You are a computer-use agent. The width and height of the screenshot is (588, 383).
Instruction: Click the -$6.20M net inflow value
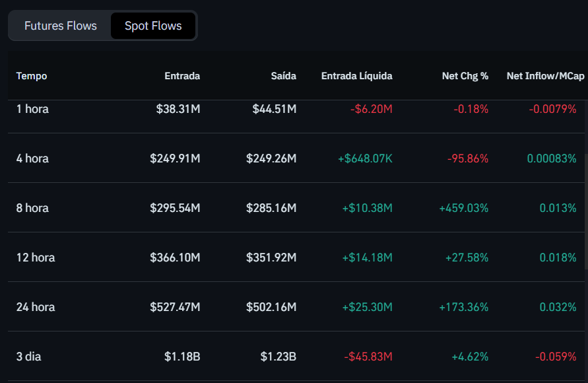click(372, 109)
